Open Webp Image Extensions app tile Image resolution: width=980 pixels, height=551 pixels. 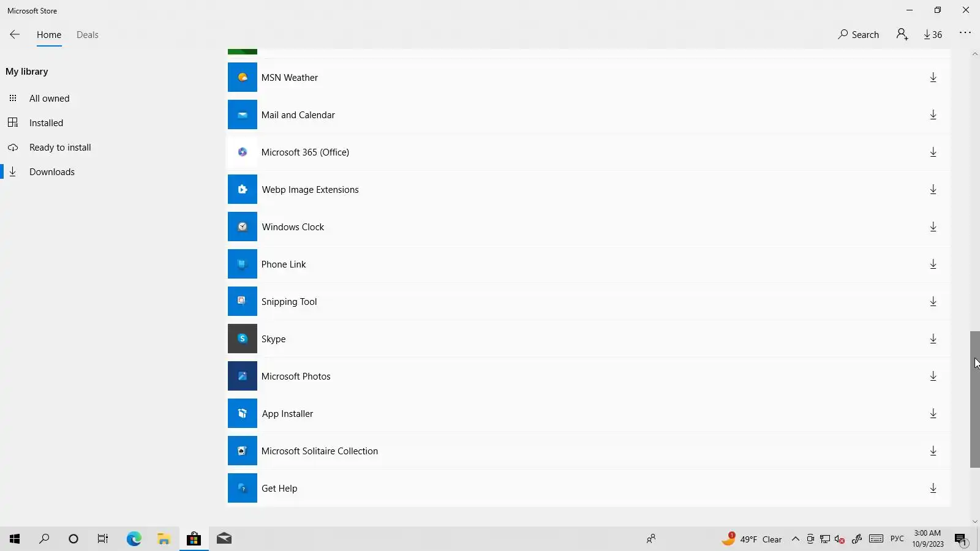pyautogui.click(x=243, y=190)
